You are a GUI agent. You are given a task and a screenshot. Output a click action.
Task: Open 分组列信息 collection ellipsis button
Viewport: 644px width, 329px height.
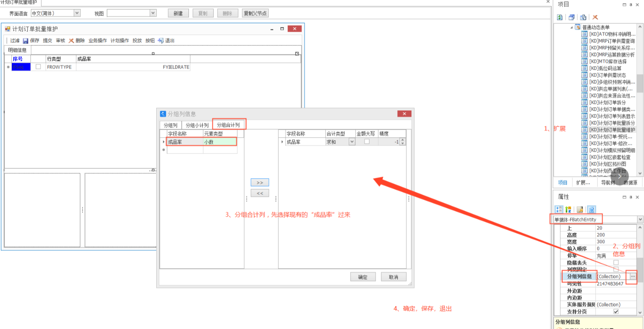[633, 277]
